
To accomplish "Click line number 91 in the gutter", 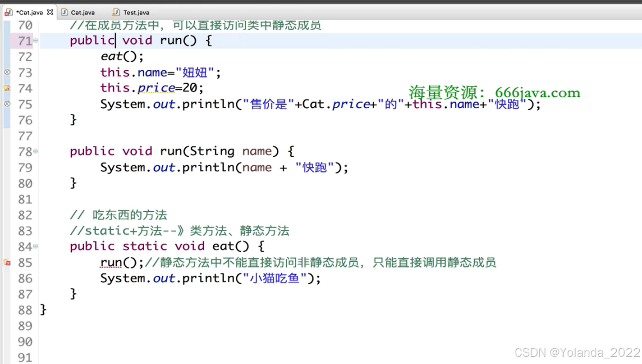I will pos(25,358).
